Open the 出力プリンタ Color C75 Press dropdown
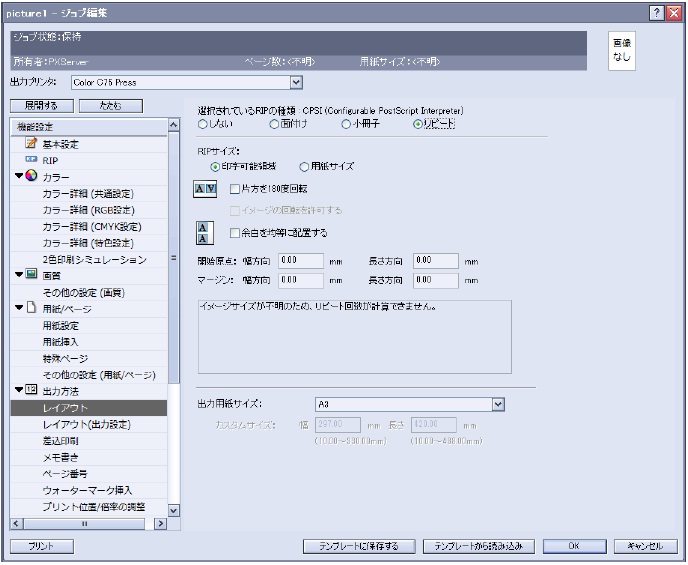Screen dimensions: 688x565 coord(296,82)
